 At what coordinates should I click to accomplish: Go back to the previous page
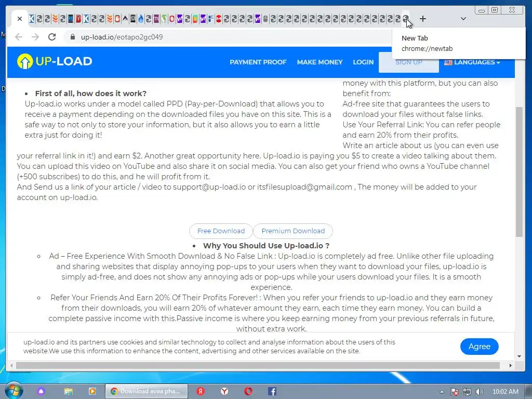(19, 37)
